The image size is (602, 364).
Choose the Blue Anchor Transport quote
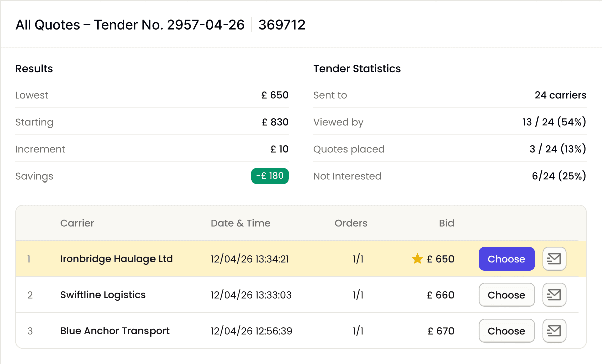[x=506, y=331]
